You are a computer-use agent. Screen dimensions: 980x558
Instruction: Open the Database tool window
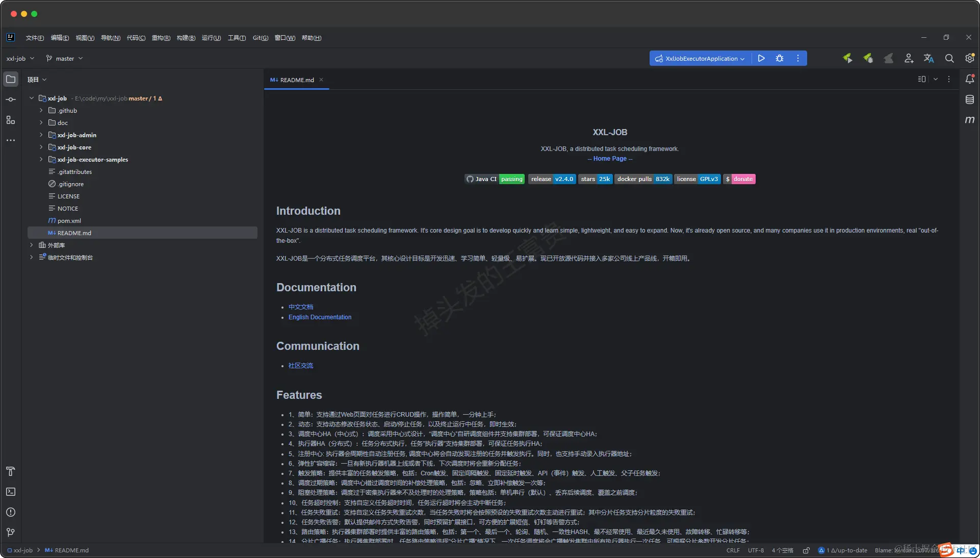(969, 99)
